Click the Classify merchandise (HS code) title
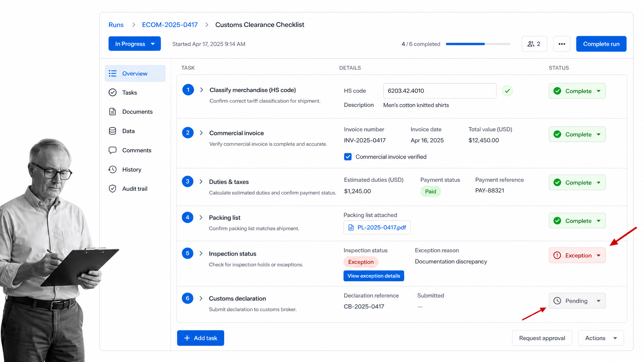This screenshot has width=644, height=362. (253, 90)
